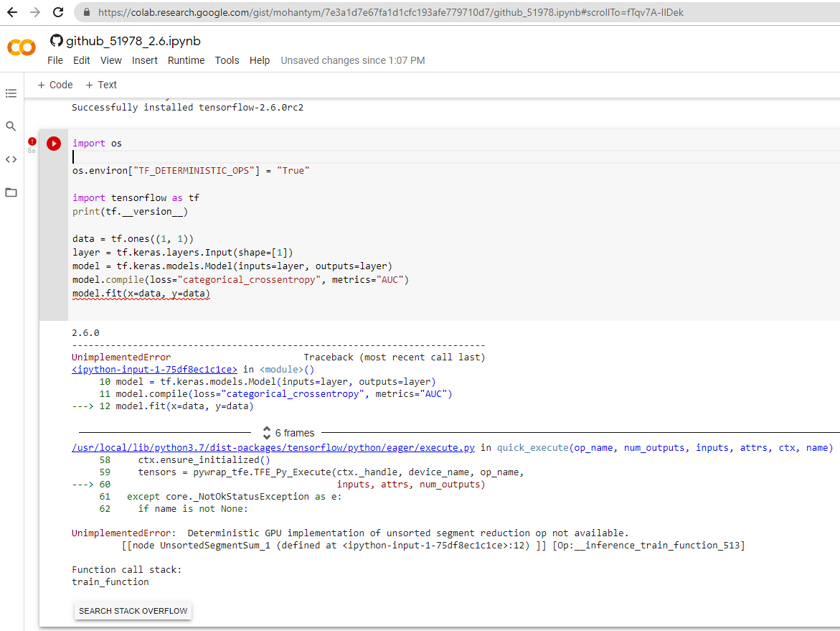Open the Tools menu
This screenshot has width=840, height=631.
227,60
